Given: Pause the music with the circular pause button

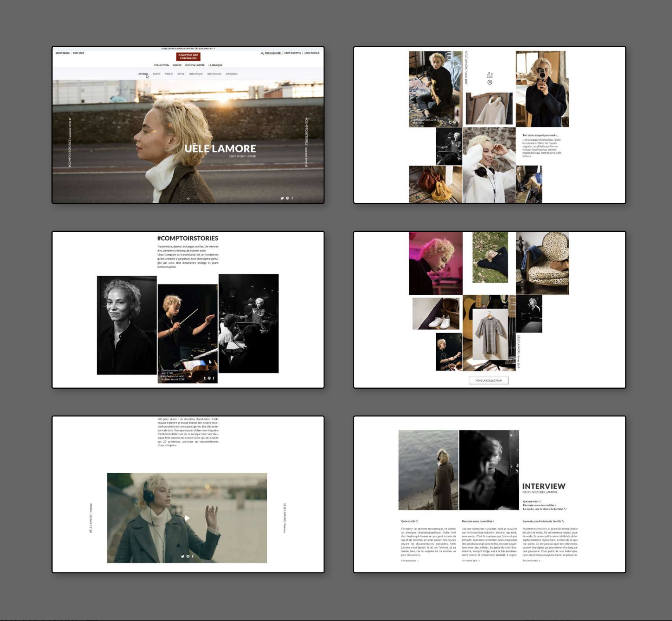Looking at the screenshot, I should point(490,82).
